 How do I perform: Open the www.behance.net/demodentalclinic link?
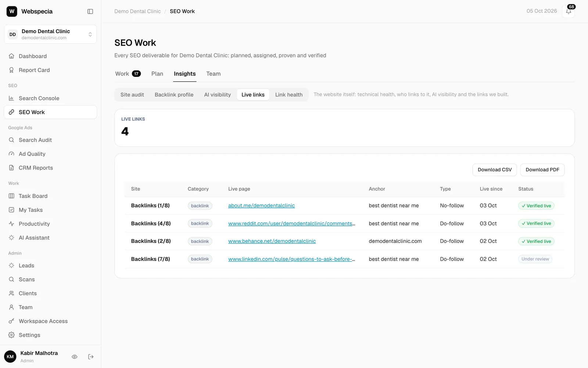pyautogui.click(x=272, y=241)
